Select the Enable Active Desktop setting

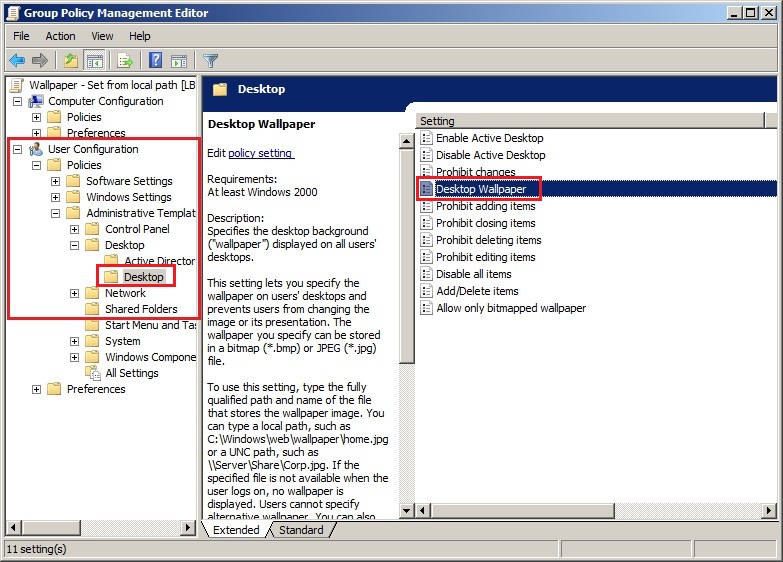click(x=489, y=138)
